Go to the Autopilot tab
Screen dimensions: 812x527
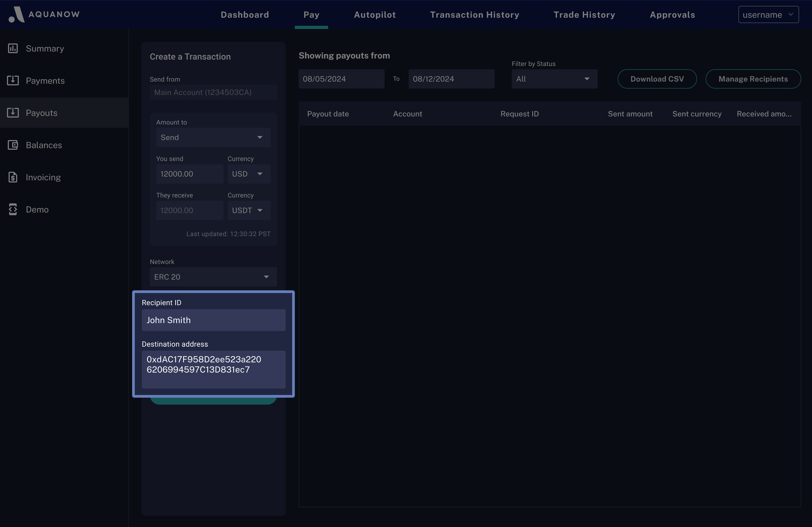coord(375,15)
